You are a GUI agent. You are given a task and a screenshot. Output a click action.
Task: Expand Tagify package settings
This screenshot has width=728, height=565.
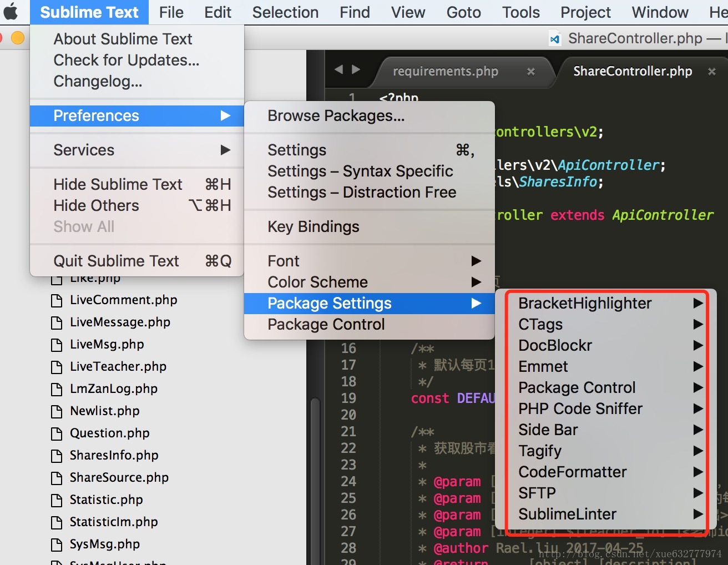(606, 451)
